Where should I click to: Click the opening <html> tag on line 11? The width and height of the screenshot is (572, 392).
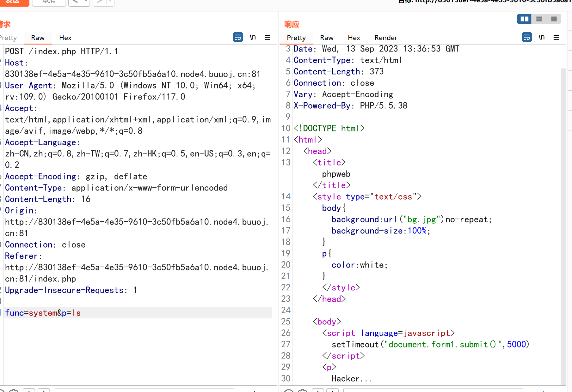click(x=308, y=140)
